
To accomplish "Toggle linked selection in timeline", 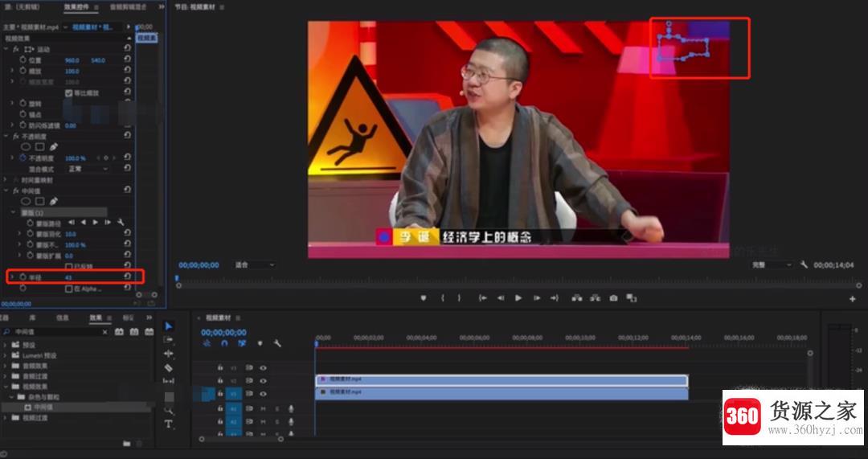I will [242, 343].
